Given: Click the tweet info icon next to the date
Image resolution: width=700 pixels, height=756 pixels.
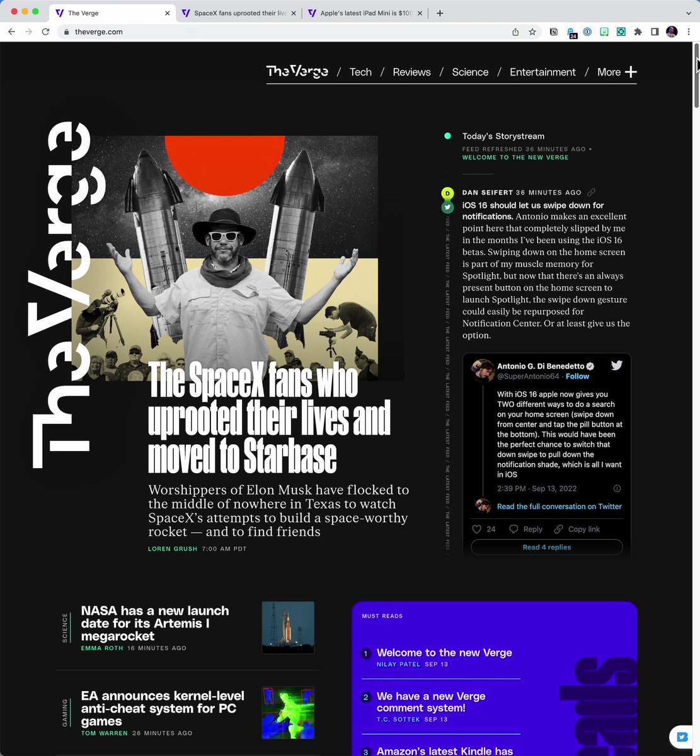Looking at the screenshot, I should 617,488.
